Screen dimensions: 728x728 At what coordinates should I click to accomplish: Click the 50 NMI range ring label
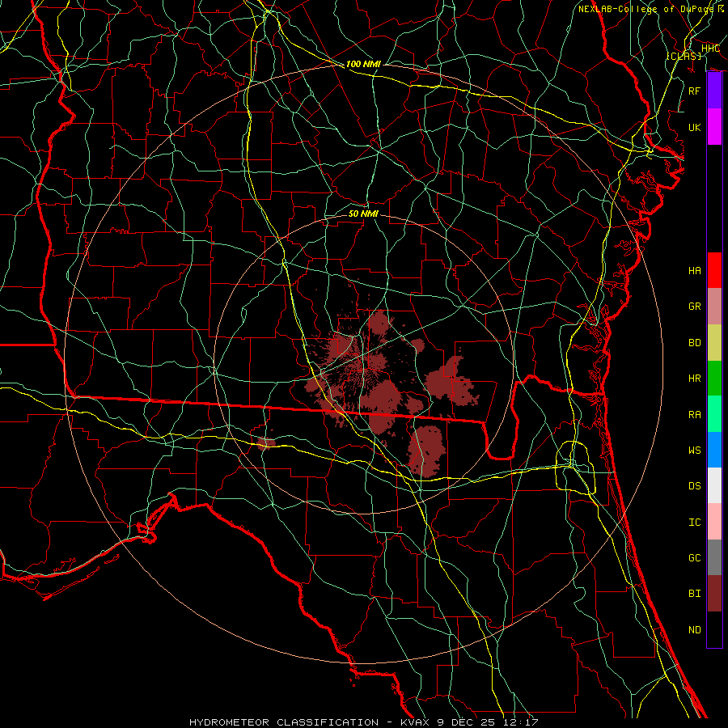[x=363, y=214]
